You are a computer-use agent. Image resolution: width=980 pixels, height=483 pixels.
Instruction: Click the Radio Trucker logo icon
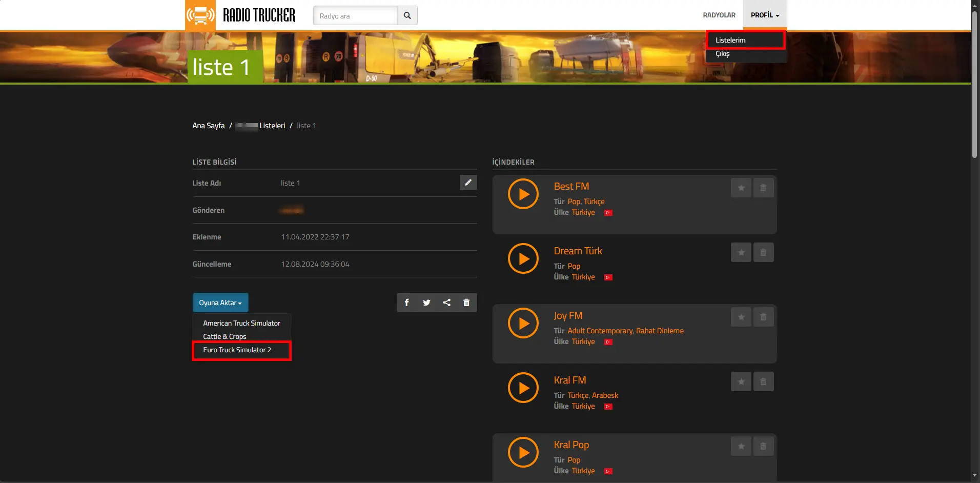[x=200, y=15]
